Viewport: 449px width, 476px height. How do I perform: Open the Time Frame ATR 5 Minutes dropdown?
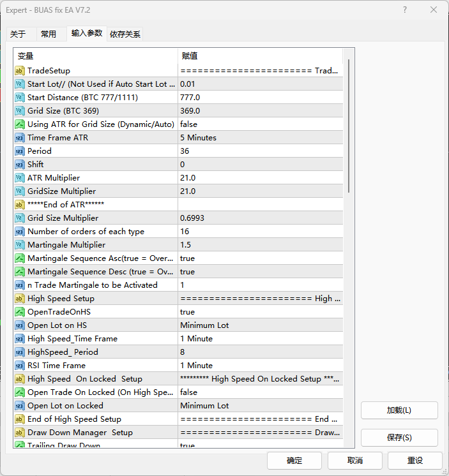[260, 138]
